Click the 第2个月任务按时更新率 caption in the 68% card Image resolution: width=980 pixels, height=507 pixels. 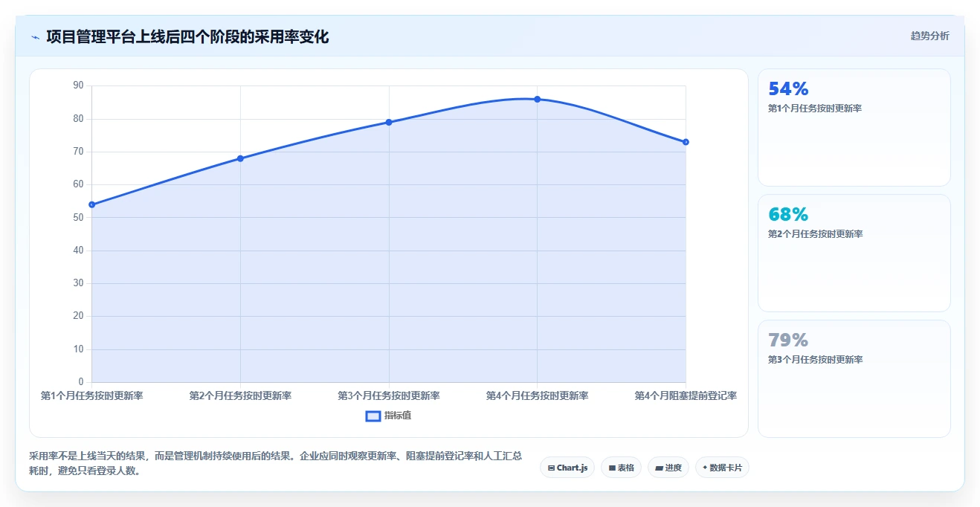point(815,234)
